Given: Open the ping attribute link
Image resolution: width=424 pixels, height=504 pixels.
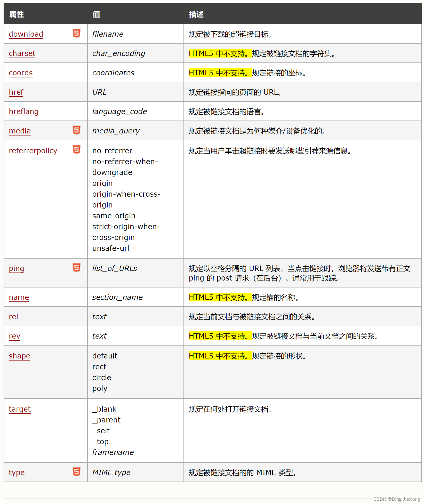Looking at the screenshot, I should pyautogui.click(x=17, y=269).
